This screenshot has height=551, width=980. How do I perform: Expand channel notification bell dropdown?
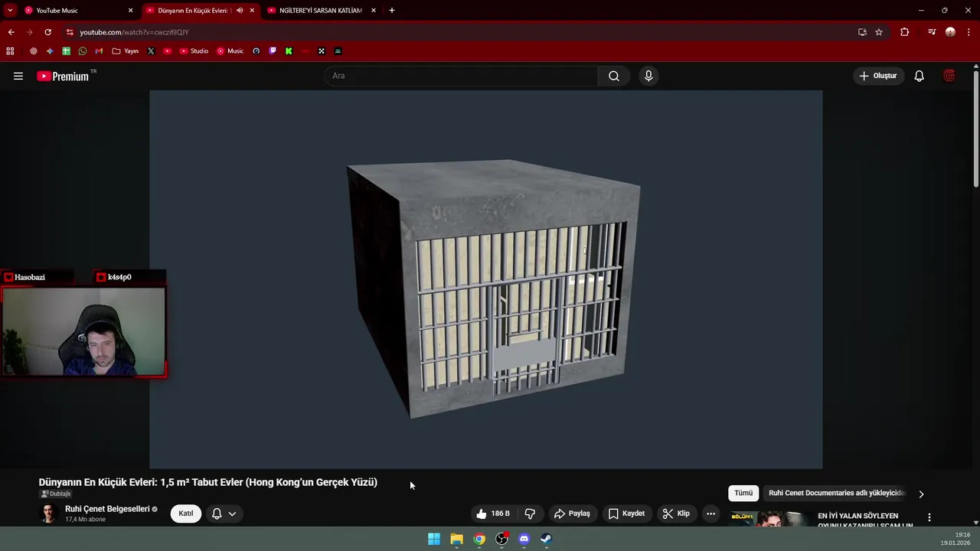coord(224,514)
